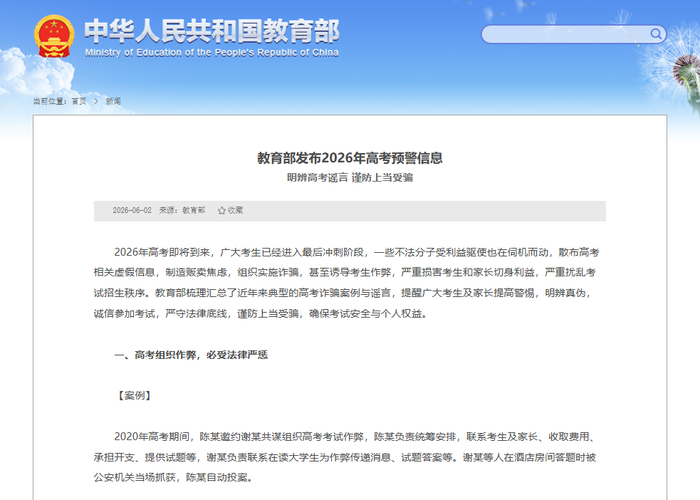
Task: Go to 首页 in breadcrumb
Action: [79, 101]
